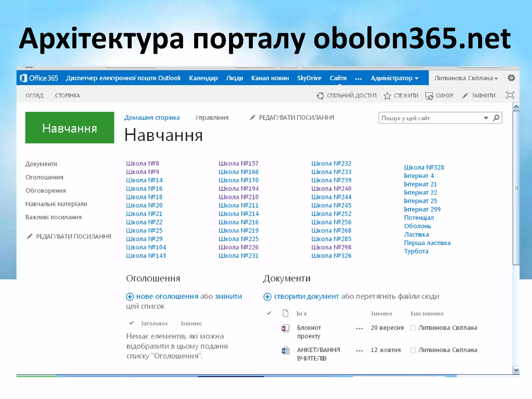Open Обговорення in the left sidebar

pyautogui.click(x=46, y=190)
